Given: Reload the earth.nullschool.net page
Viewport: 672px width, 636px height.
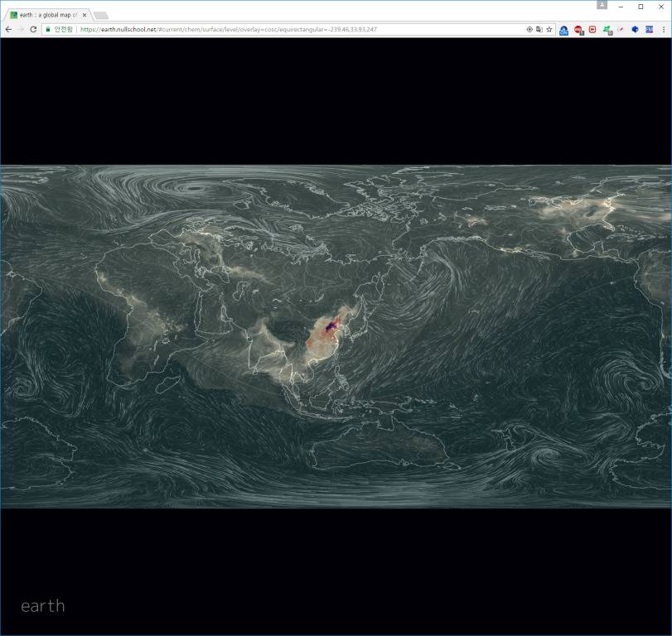Looking at the screenshot, I should click(x=33, y=29).
